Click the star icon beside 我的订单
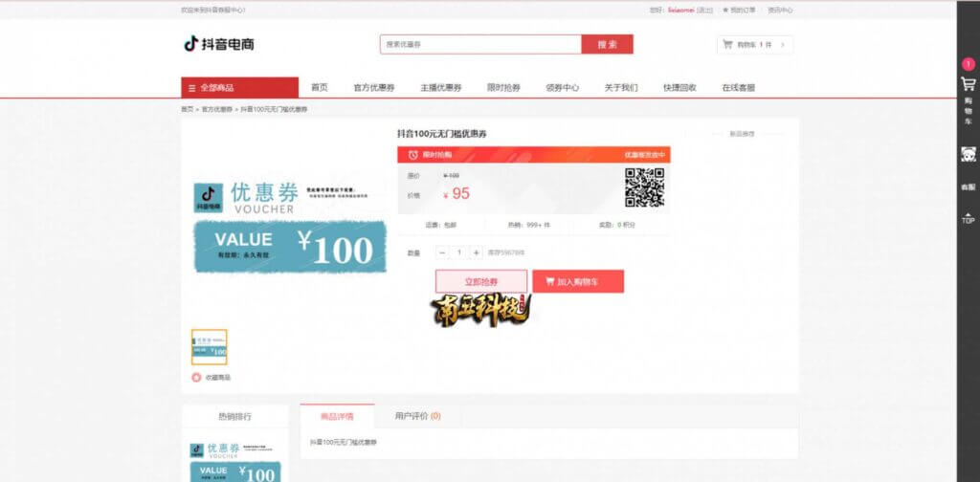980x482 pixels. (725, 10)
